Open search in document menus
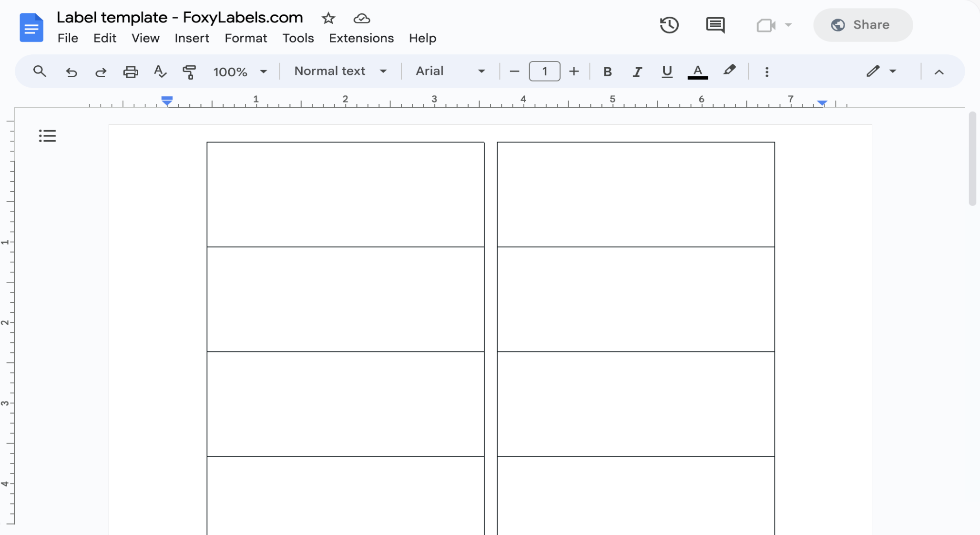 (40, 72)
